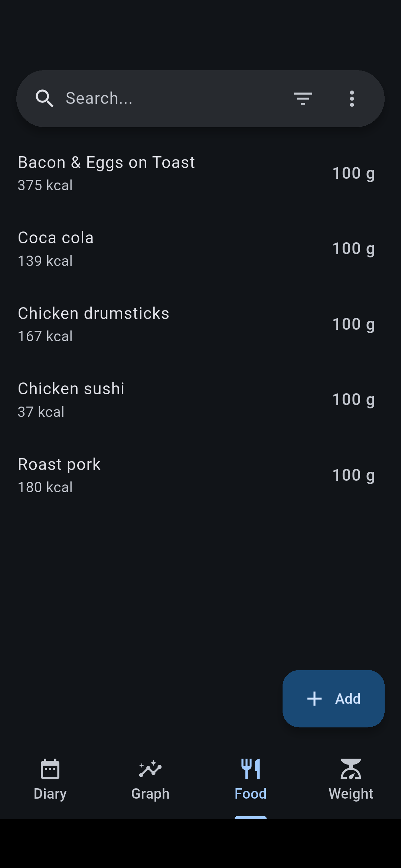Select the Food tab label
Viewport: 401px width, 868px height.
[251, 793]
